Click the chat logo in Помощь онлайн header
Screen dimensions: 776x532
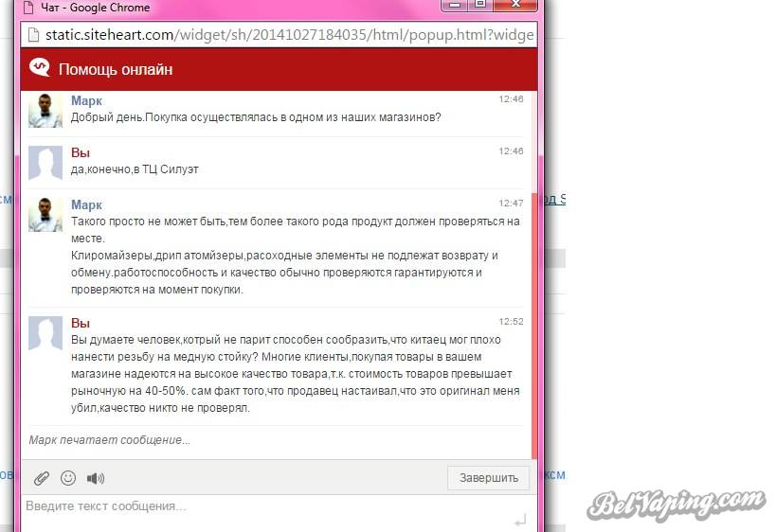pyautogui.click(x=40, y=68)
